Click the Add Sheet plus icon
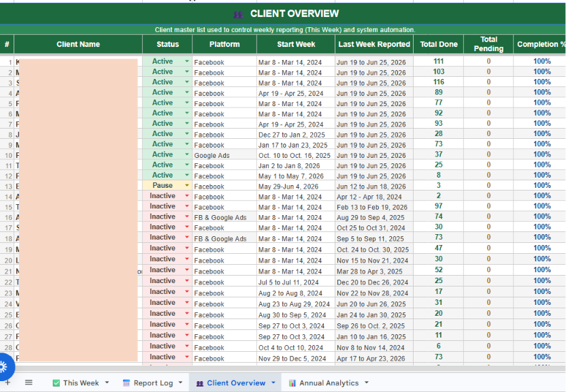The height and width of the screenshot is (392, 566). coord(7,382)
